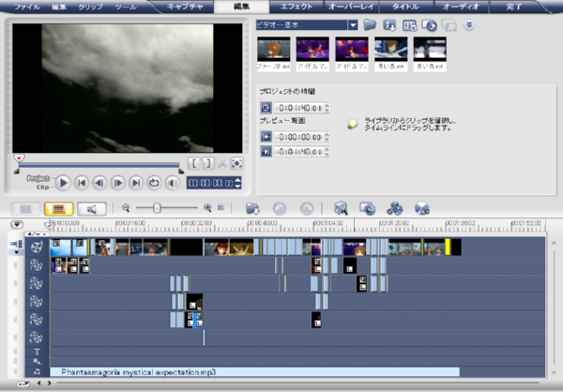
Task: Click the Title Track T icon
Action: coord(37,352)
